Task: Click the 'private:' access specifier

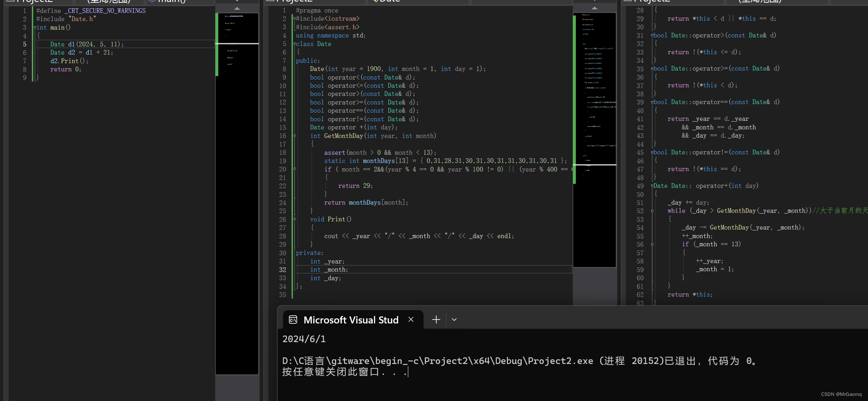Action: point(310,253)
